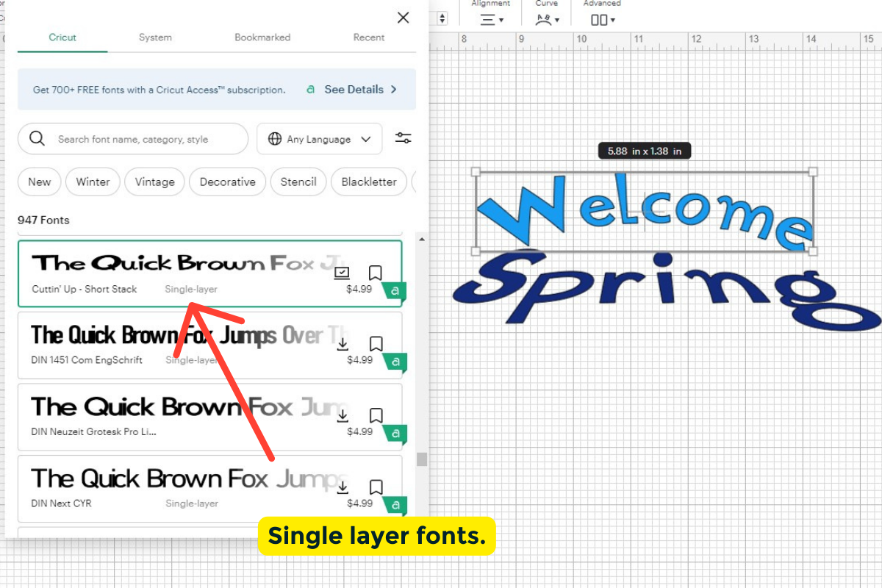
Task: Open the Alignment dropdown in toolbar
Action: pyautogui.click(x=491, y=20)
